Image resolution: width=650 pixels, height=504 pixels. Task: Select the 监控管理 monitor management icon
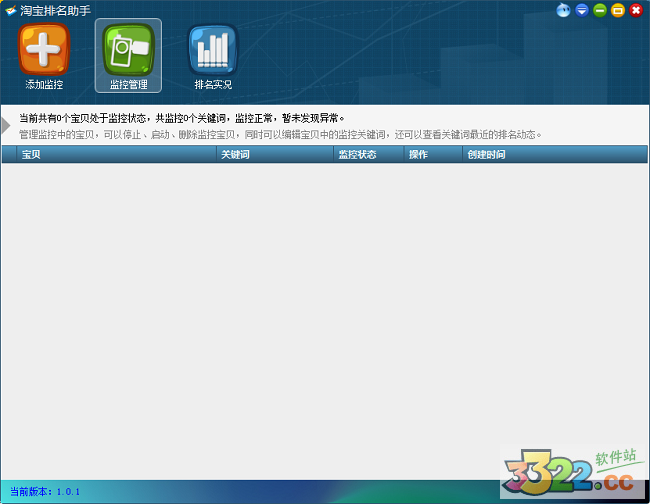pyautogui.click(x=129, y=55)
